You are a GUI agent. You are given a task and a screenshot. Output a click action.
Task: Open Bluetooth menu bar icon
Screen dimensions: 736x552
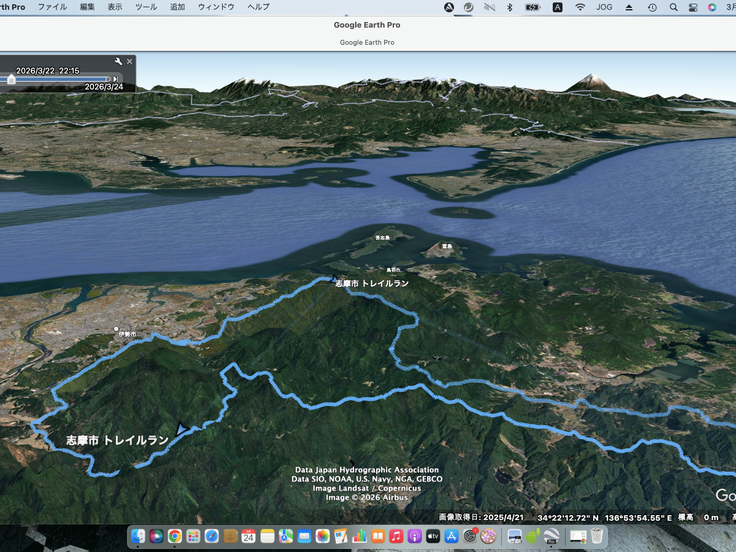(508, 7)
